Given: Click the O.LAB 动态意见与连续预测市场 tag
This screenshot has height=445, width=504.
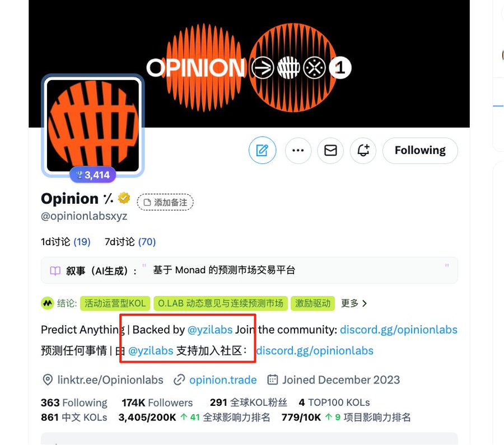Looking at the screenshot, I should (221, 303).
